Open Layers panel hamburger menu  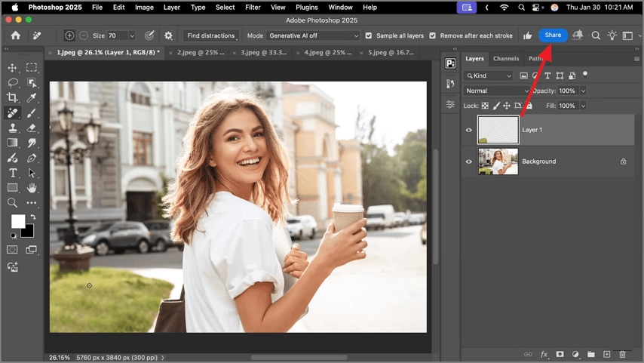(x=636, y=59)
